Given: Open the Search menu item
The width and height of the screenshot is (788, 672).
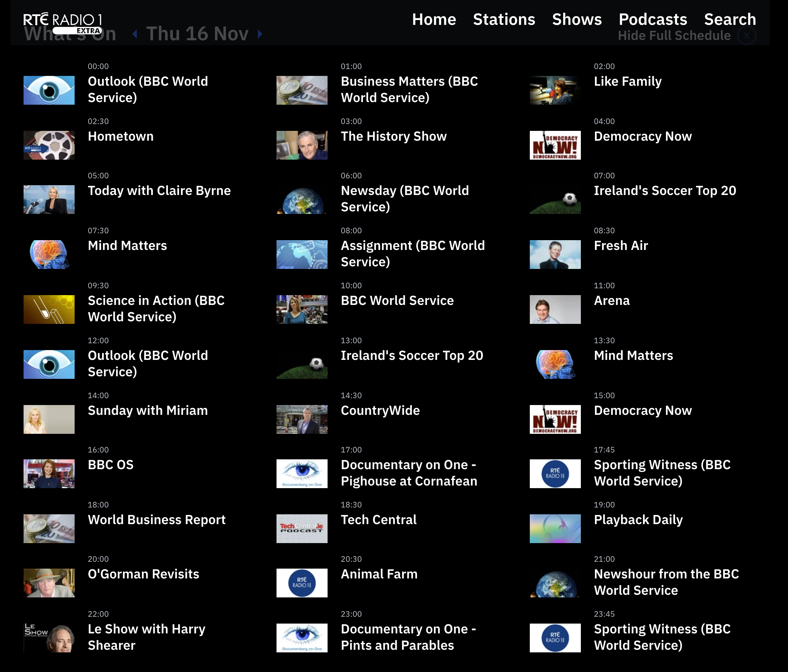Looking at the screenshot, I should pos(730,19).
